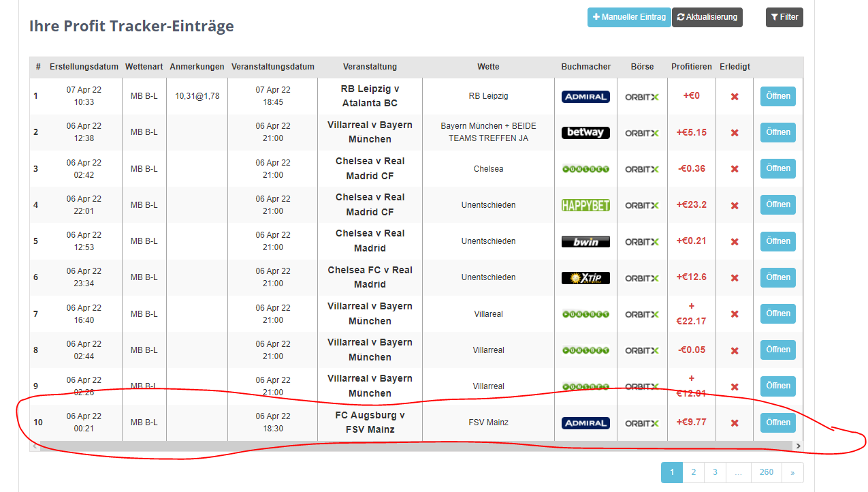This screenshot has width=868, height=492.
Task: Click the Manueller Eintrag button
Action: [629, 17]
